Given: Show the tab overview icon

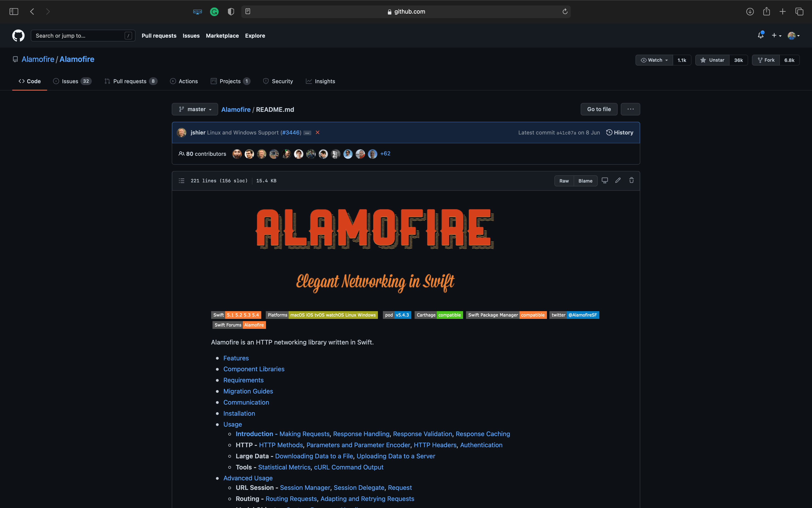Looking at the screenshot, I should (x=799, y=11).
